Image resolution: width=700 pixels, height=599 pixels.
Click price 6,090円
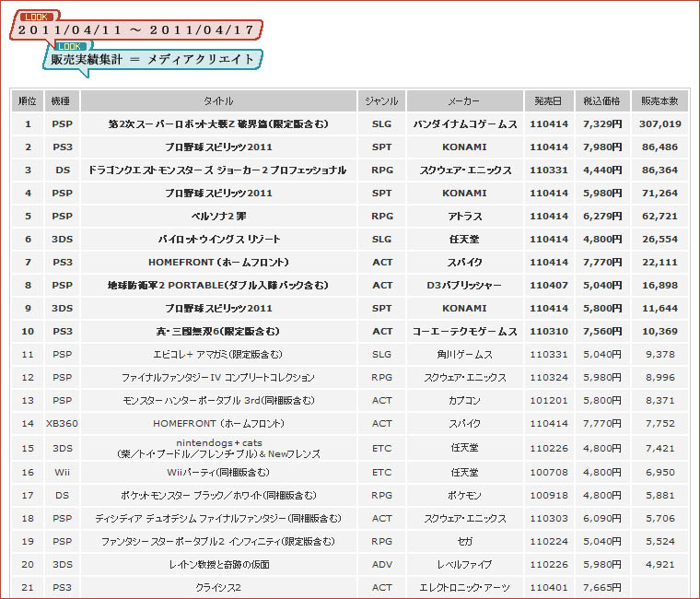pyautogui.click(x=602, y=519)
